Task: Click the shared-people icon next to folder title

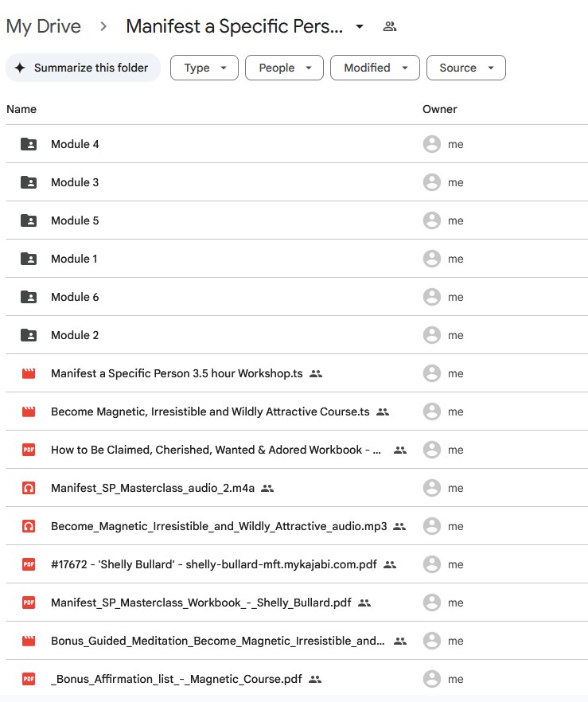Action: coord(390,26)
